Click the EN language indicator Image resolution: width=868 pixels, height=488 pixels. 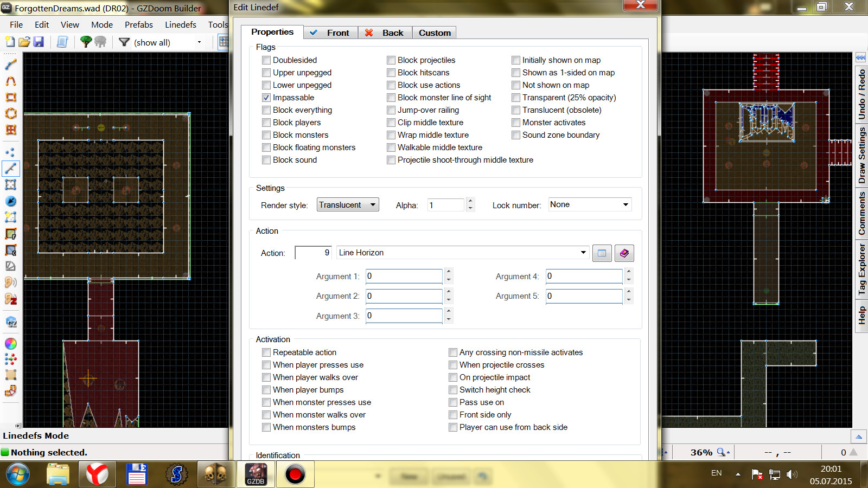(716, 473)
